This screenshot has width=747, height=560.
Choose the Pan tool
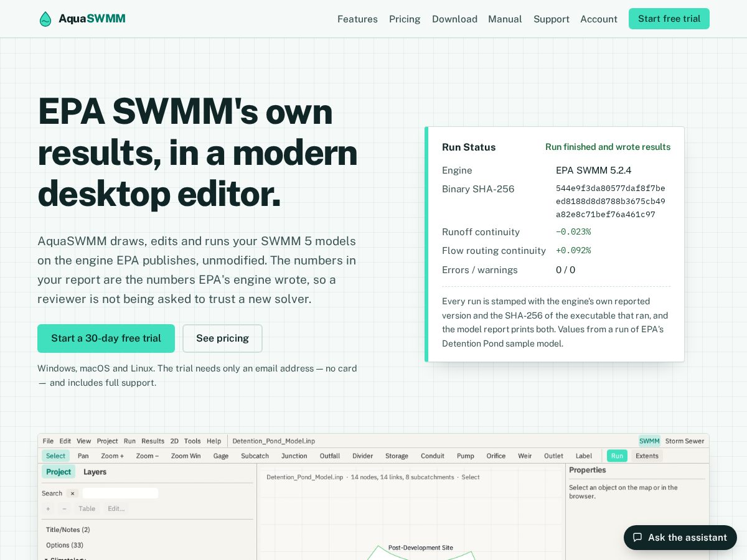[83, 456]
